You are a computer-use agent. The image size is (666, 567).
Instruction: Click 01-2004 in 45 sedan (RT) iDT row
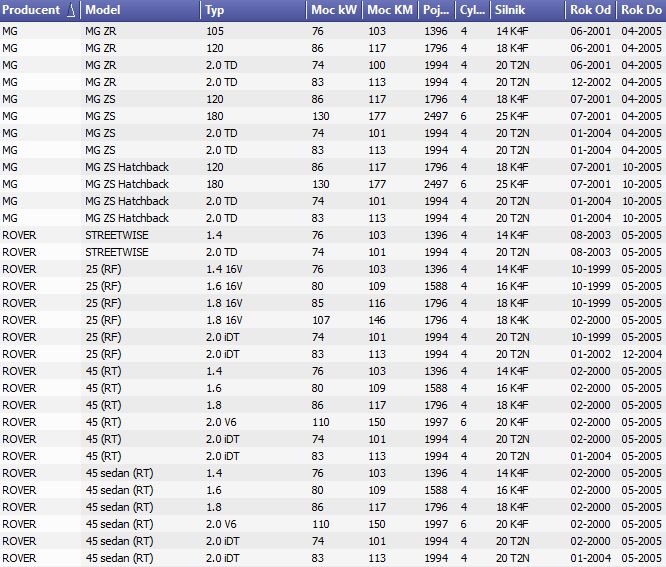[590, 558]
